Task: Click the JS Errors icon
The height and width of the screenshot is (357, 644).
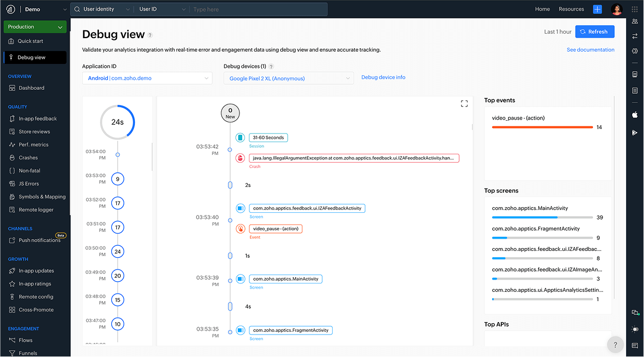Action: [12, 184]
